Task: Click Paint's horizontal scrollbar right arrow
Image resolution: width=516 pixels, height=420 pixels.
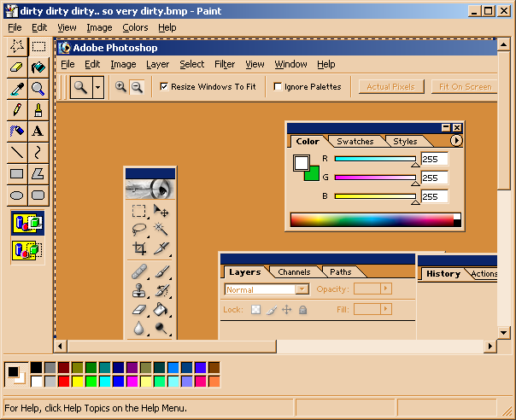Action: (490, 346)
